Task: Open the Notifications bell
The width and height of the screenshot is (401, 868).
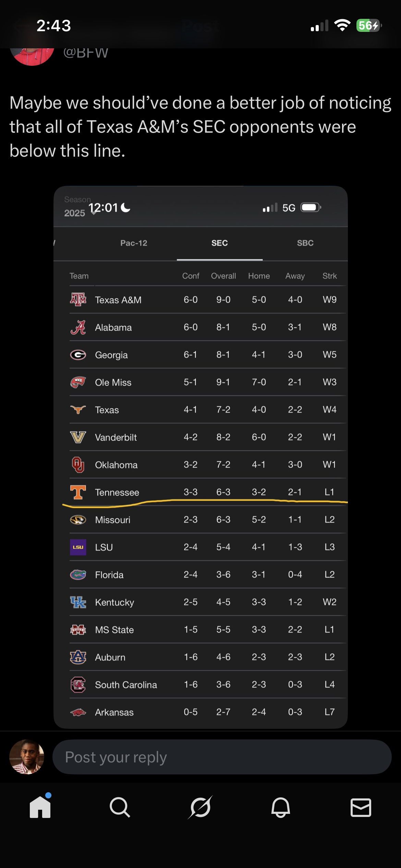Action: 281,807
